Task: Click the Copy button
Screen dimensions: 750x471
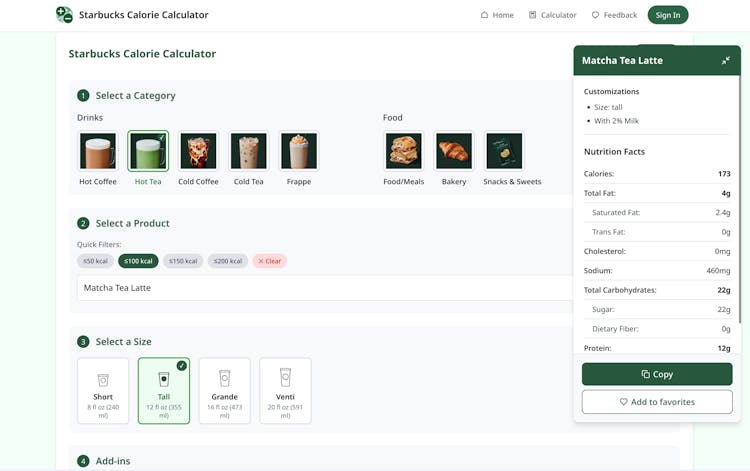Action: coord(657,374)
